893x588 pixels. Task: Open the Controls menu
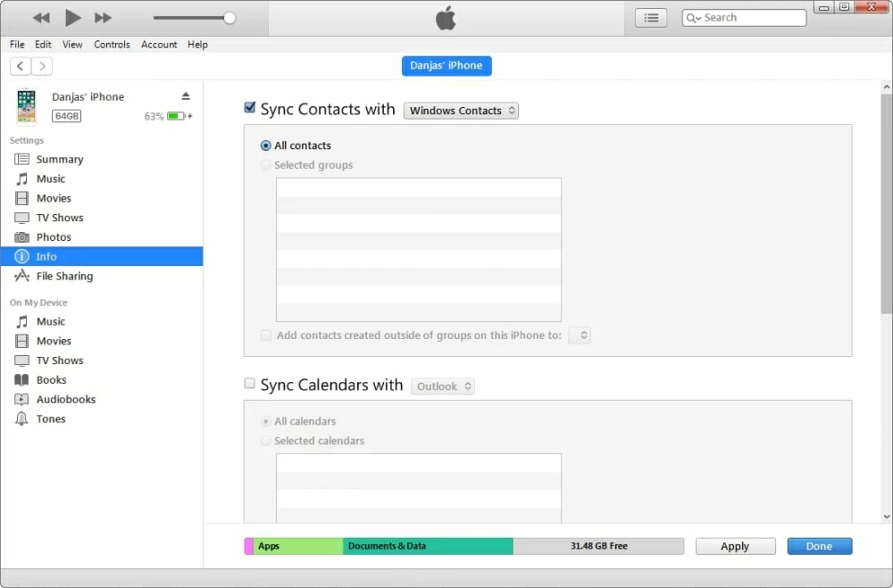(x=112, y=45)
